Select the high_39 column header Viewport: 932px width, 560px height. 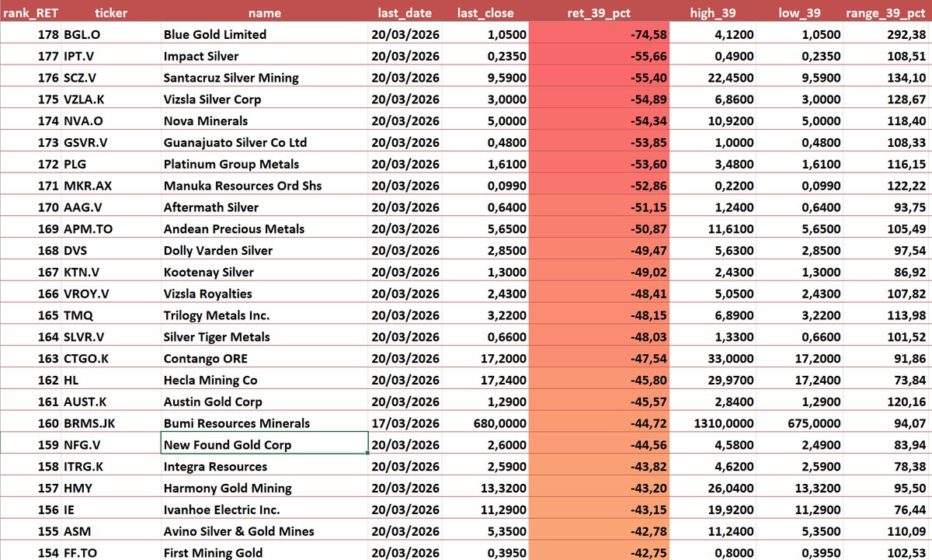coord(712,12)
